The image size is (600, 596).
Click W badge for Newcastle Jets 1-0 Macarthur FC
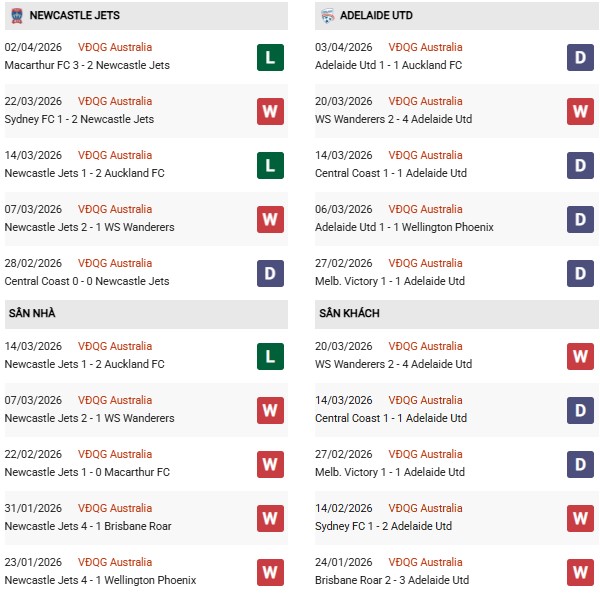[x=270, y=464]
